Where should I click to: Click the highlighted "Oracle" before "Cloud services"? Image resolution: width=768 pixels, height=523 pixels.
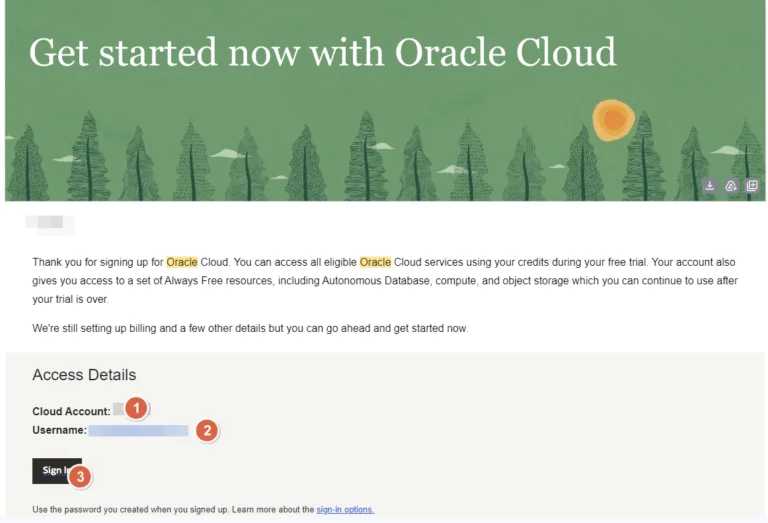coord(375,262)
